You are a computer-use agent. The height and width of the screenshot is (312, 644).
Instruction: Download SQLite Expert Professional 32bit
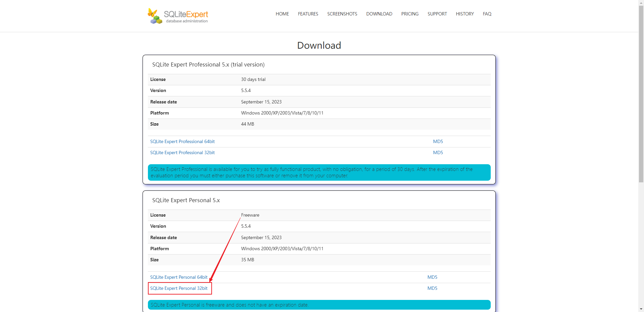182,152
